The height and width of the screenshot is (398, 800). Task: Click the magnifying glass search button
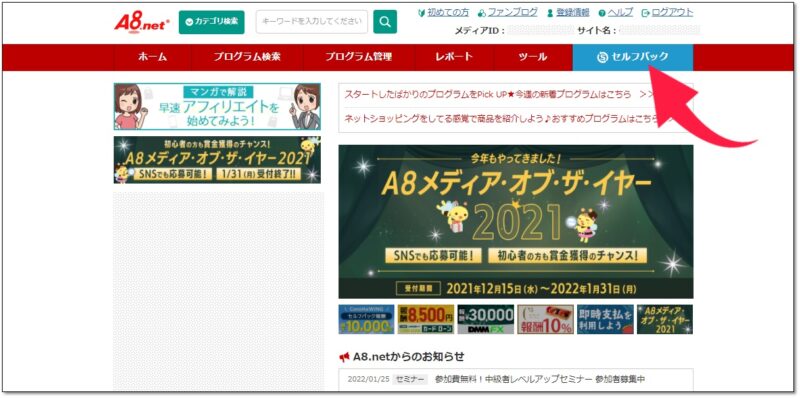pyautogui.click(x=385, y=22)
